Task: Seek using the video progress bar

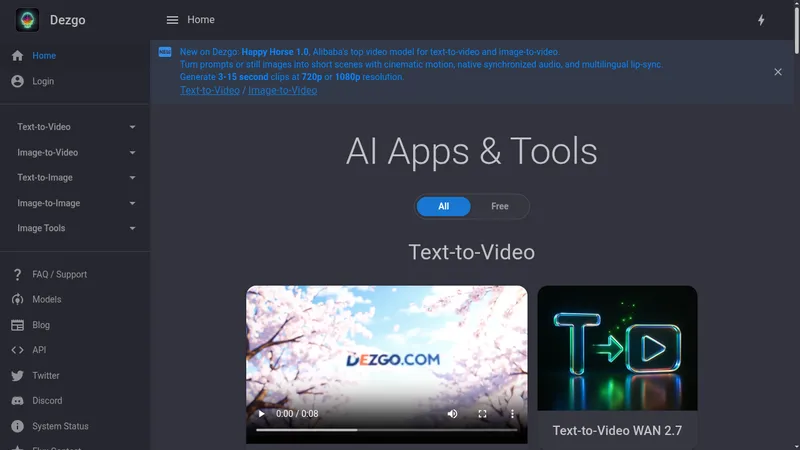Action: [x=387, y=430]
